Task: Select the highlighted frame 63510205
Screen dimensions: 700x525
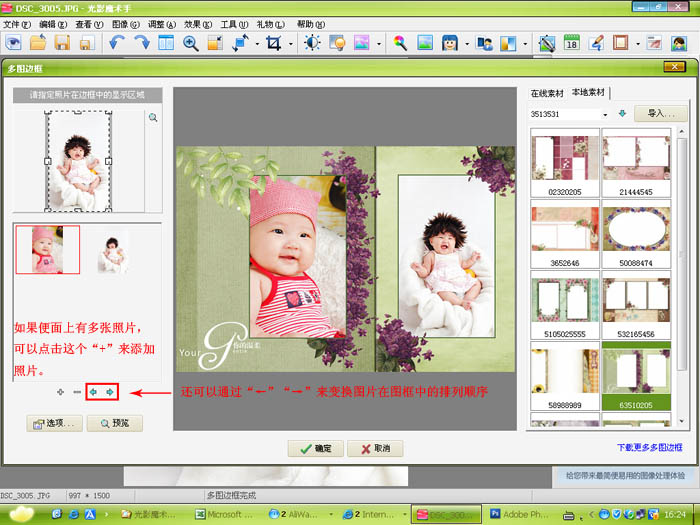Action: pos(636,376)
